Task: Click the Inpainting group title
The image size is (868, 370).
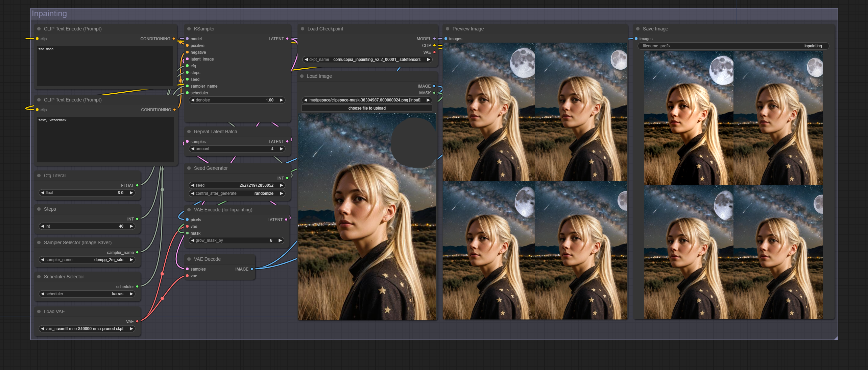Action: point(49,14)
